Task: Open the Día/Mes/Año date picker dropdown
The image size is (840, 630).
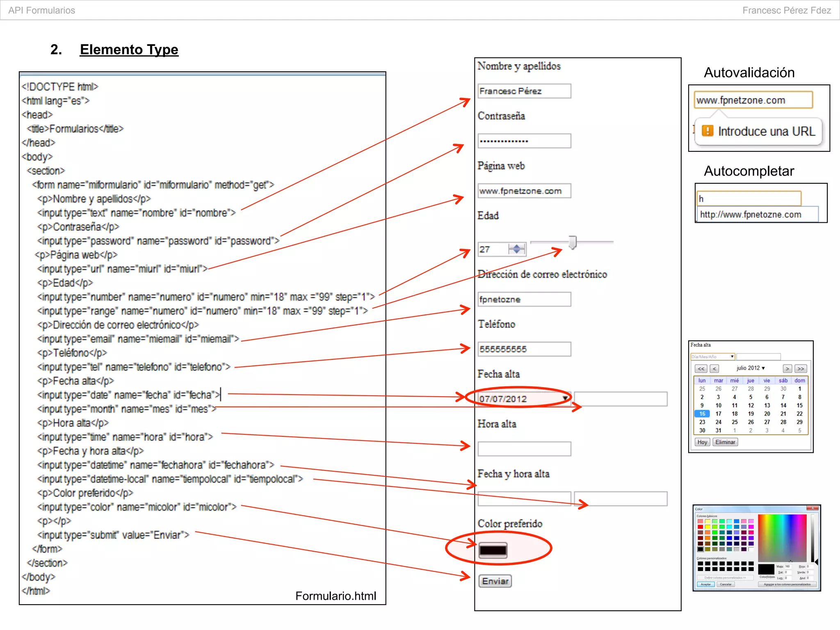Action: (x=732, y=356)
